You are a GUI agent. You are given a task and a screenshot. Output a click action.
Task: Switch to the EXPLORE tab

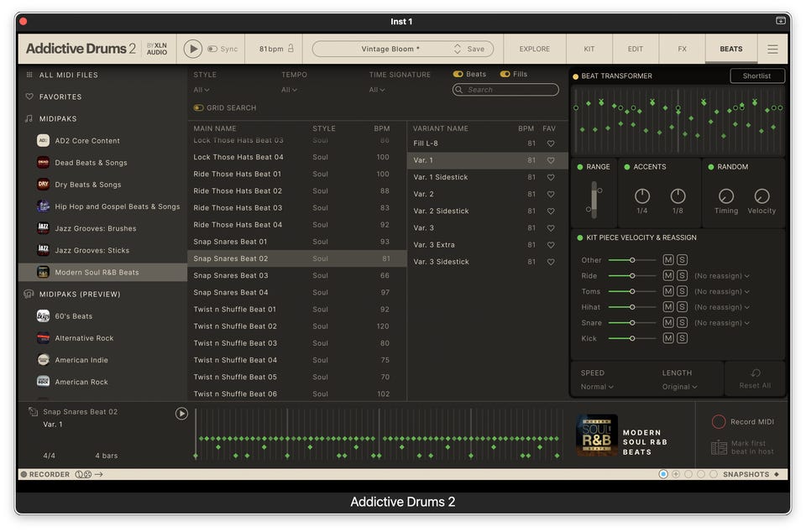(534, 49)
